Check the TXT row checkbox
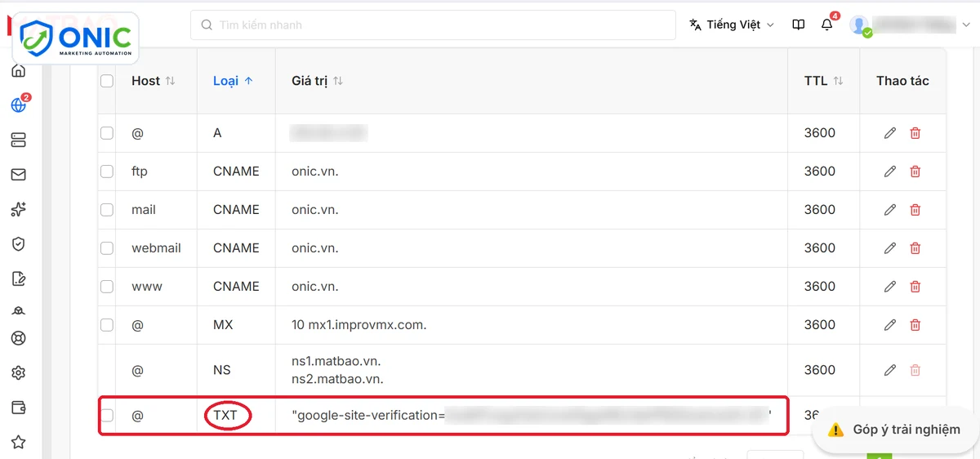The image size is (980, 459). [x=107, y=416]
